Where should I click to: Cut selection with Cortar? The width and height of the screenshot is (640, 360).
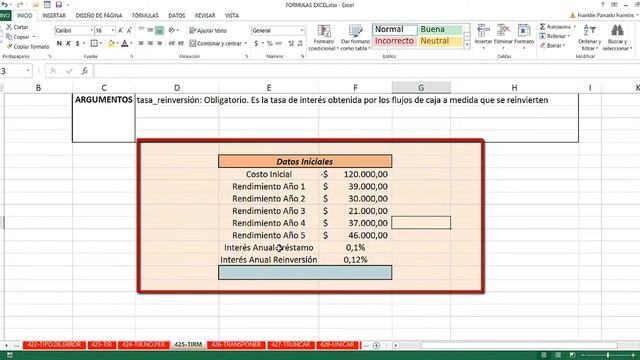(x=17, y=27)
